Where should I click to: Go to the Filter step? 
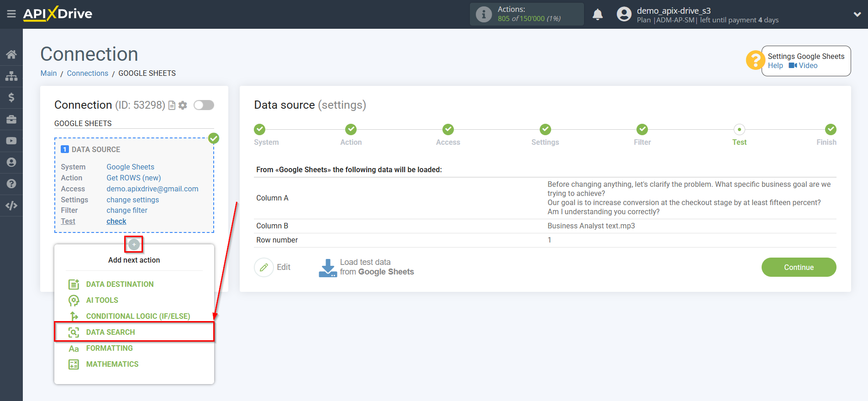pyautogui.click(x=642, y=130)
